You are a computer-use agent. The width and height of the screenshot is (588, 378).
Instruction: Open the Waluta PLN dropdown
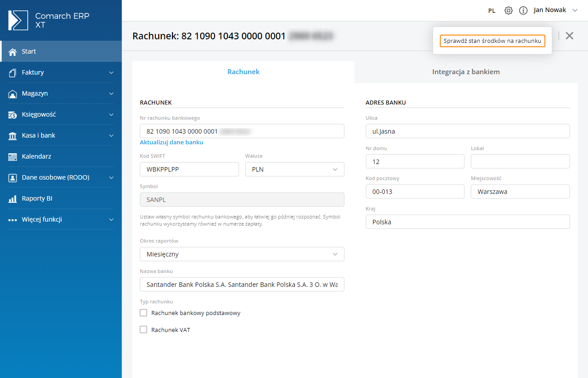(294, 169)
